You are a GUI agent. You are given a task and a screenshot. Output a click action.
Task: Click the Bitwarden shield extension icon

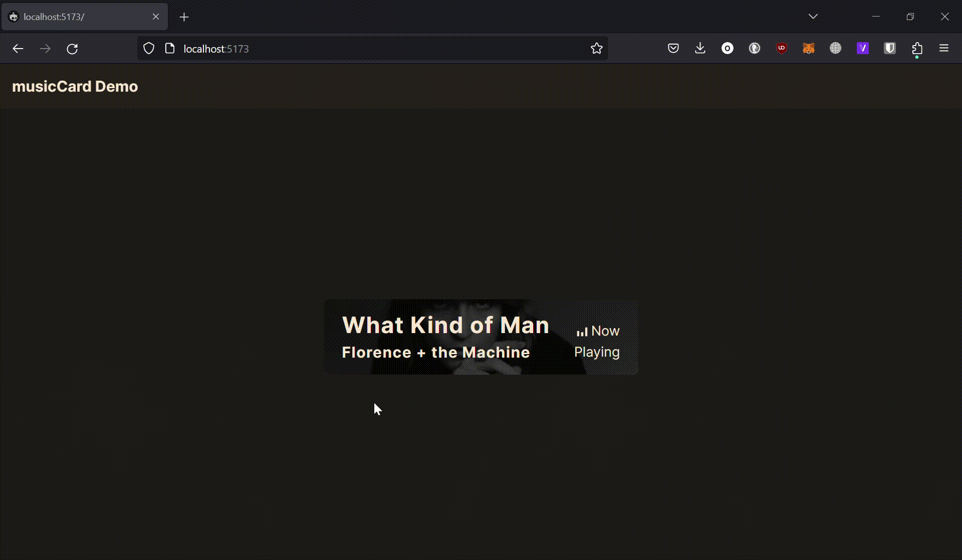(x=889, y=48)
